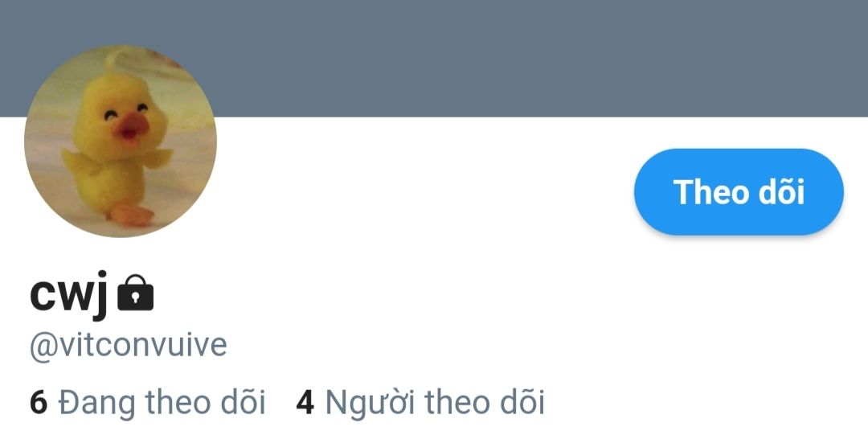Open the 6 Đang theo dõi list
This screenshot has width=868, height=439.
147,402
